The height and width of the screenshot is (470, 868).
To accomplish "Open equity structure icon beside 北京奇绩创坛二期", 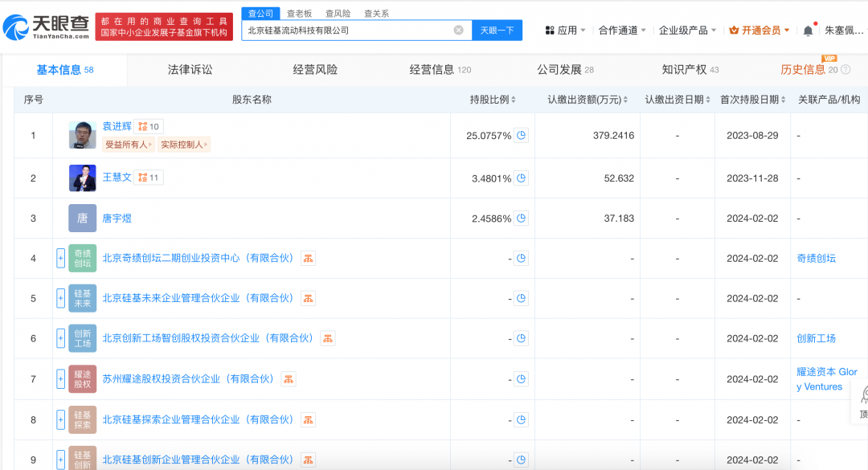I will [x=308, y=258].
